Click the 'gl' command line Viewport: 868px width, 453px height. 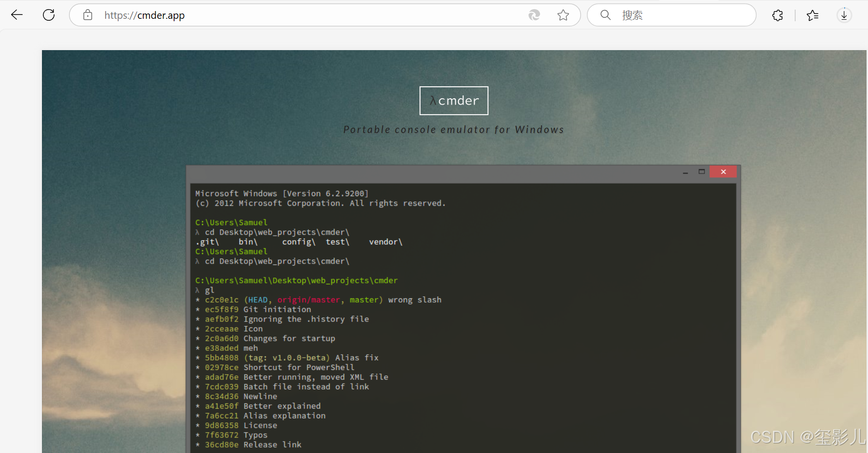coord(205,290)
